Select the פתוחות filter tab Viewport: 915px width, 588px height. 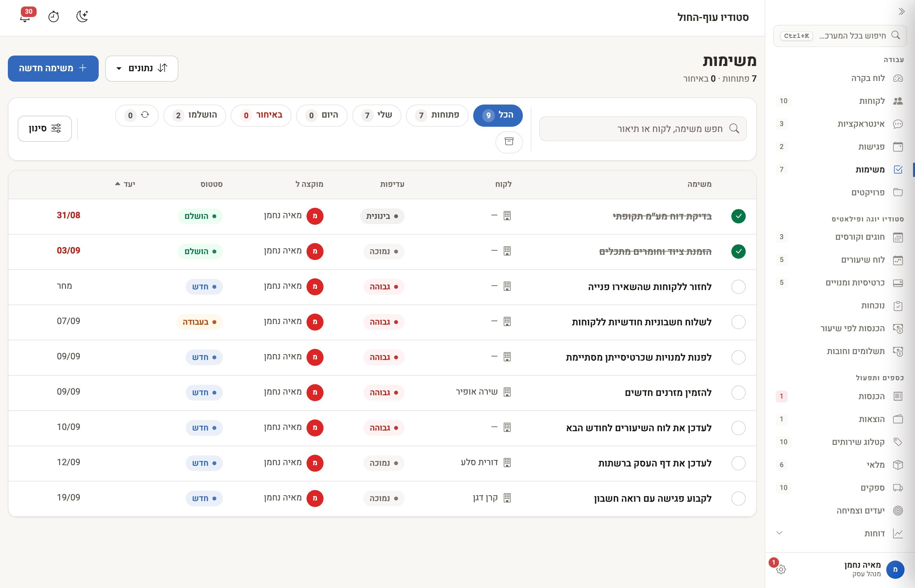click(437, 115)
